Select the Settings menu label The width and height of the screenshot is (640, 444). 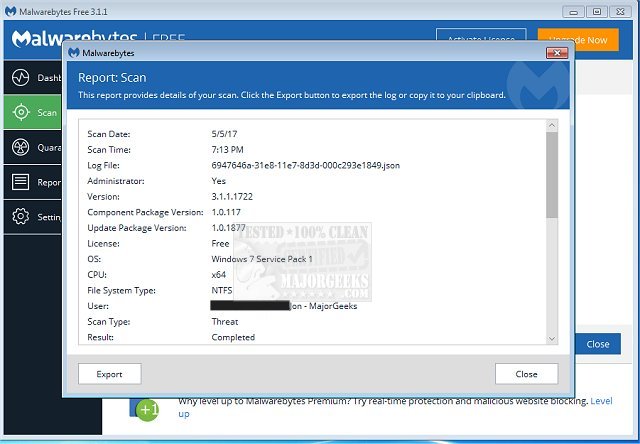tap(49, 217)
